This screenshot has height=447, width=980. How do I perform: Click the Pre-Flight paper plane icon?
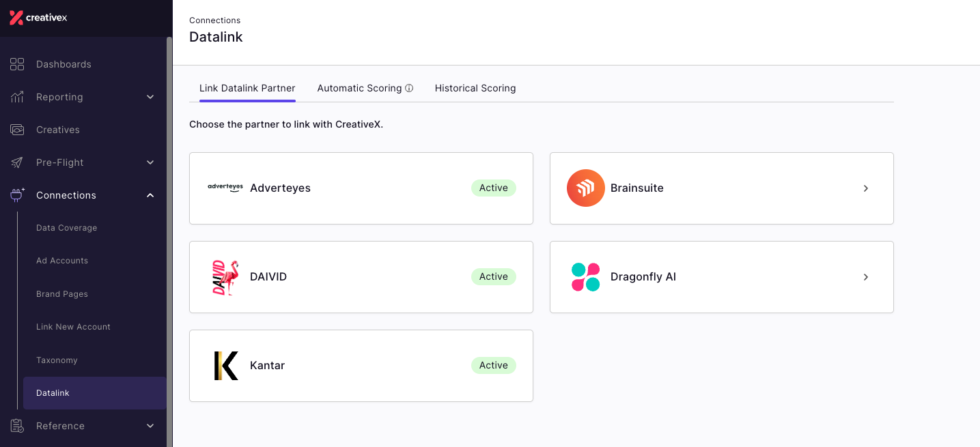point(17,162)
